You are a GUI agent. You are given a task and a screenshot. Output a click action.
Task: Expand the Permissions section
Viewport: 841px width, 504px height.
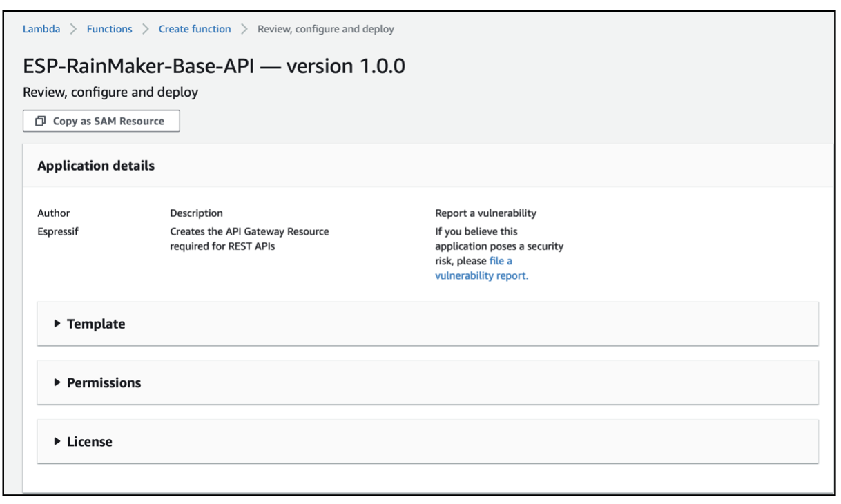427,382
